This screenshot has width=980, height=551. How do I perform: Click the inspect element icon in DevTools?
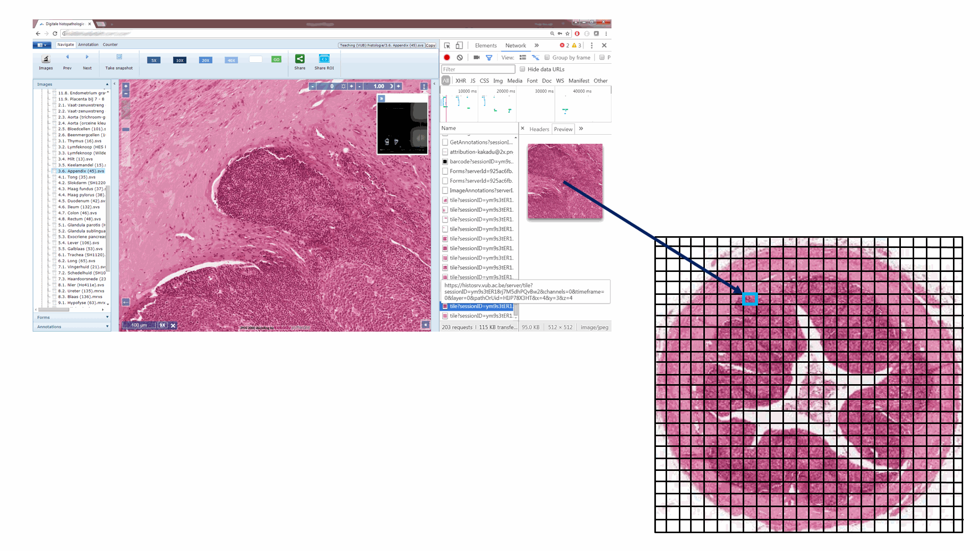click(448, 46)
